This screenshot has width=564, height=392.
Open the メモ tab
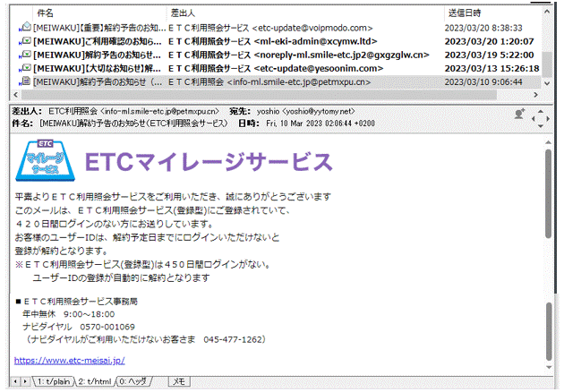tap(179, 381)
